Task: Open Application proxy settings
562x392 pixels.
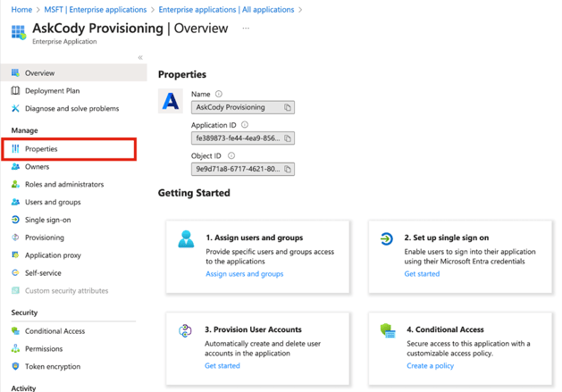Action: [53, 255]
